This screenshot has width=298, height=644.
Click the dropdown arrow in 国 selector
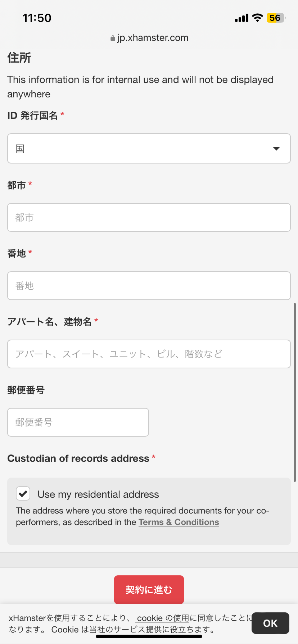click(x=276, y=149)
